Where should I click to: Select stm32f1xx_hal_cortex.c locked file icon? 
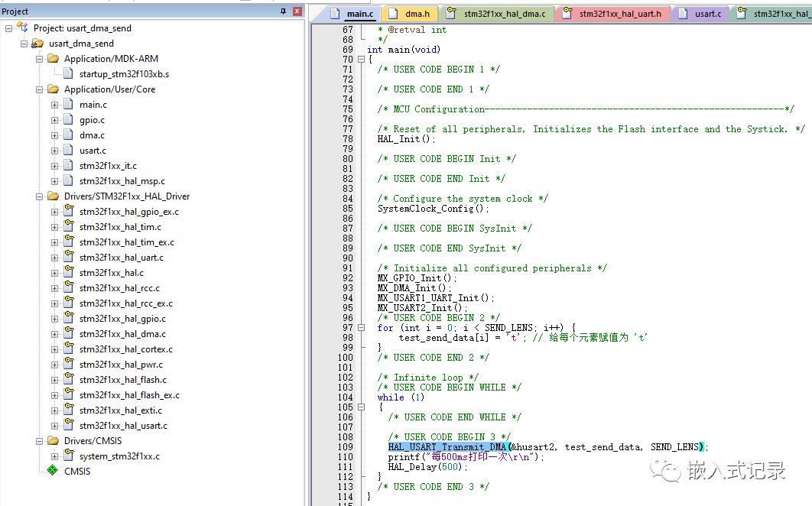click(69, 348)
